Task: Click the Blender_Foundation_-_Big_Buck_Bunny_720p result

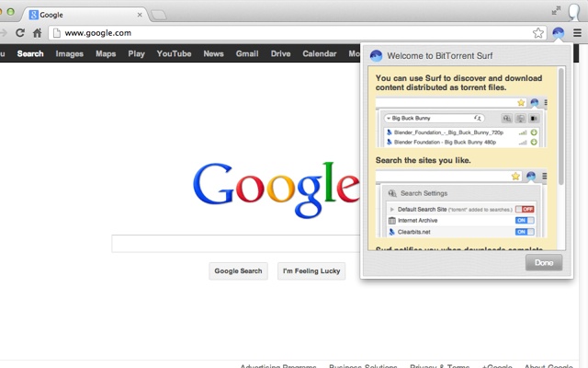Action: click(x=448, y=132)
